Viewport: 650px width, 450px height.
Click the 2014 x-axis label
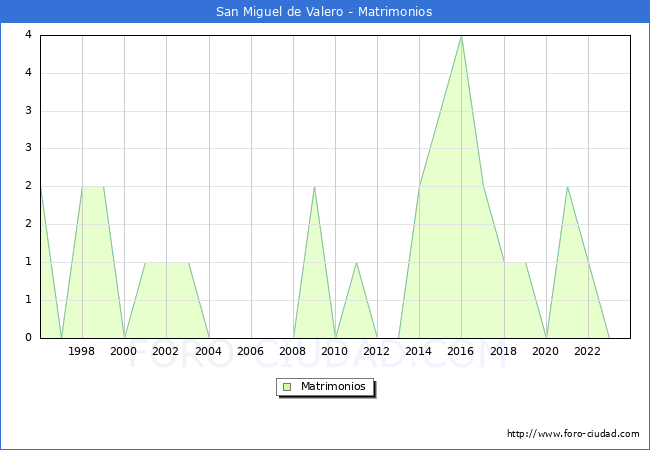[x=419, y=351]
